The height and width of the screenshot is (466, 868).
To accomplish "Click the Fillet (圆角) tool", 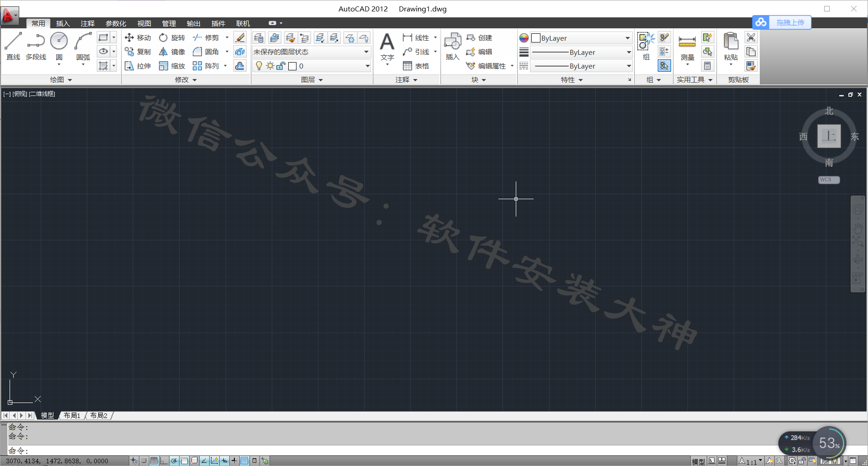I will [x=206, y=52].
